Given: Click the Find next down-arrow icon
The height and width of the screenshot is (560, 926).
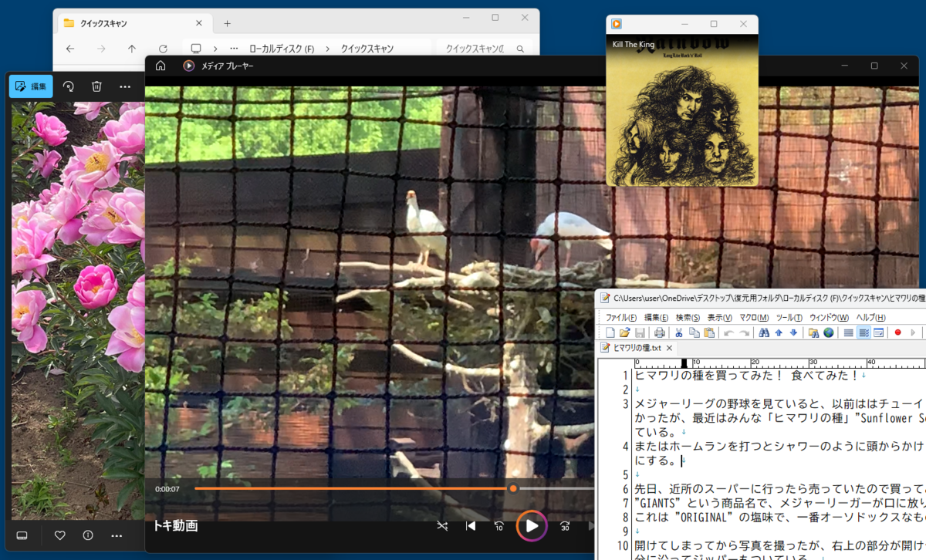Looking at the screenshot, I should pos(793,332).
